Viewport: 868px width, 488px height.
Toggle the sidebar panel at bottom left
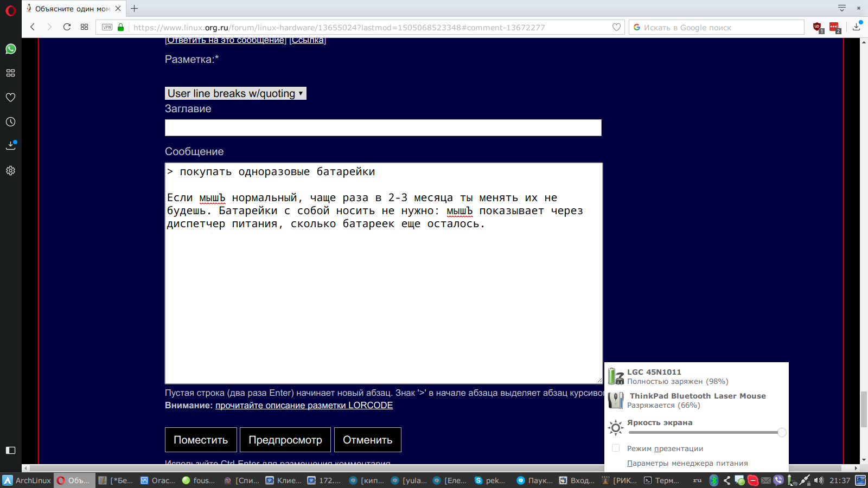pos(10,450)
